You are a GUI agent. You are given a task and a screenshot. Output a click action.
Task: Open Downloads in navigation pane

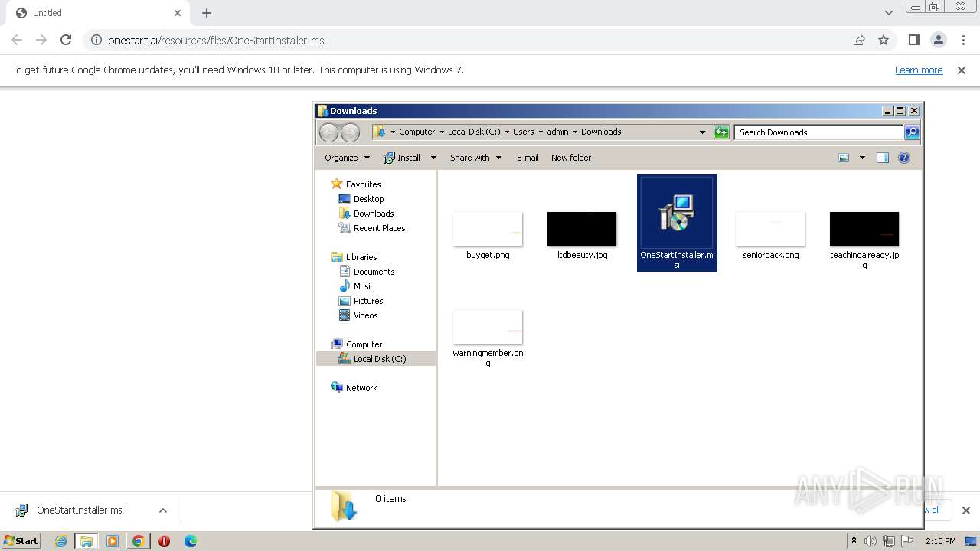coord(374,214)
